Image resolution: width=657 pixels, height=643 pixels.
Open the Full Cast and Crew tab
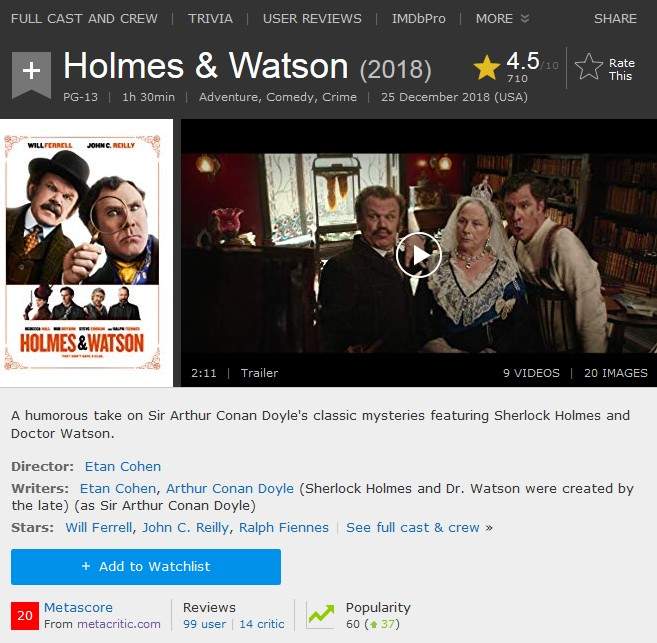(x=84, y=18)
